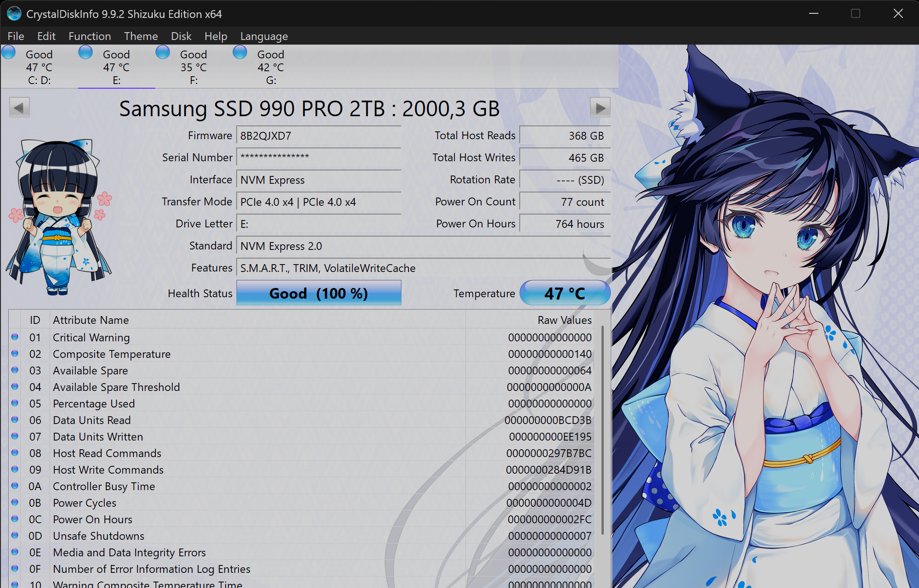Click the ID column header
Screen dimensions: 919x588
35,320
